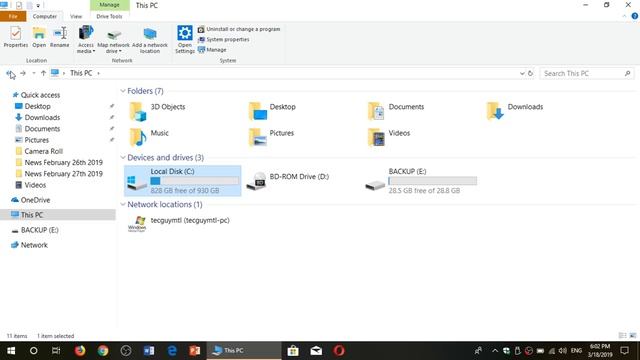
Task: Click This PC in the address bar
Action: 81,73
